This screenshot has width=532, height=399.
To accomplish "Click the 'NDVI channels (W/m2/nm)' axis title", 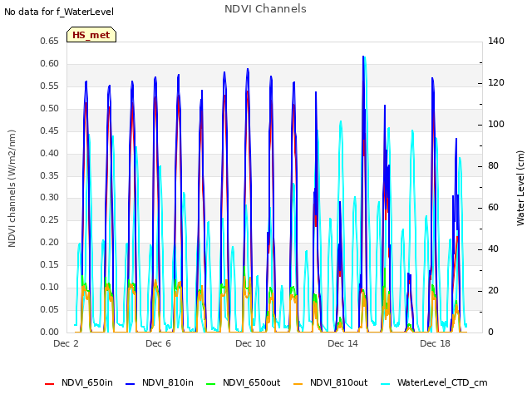I will (x=12, y=189).
